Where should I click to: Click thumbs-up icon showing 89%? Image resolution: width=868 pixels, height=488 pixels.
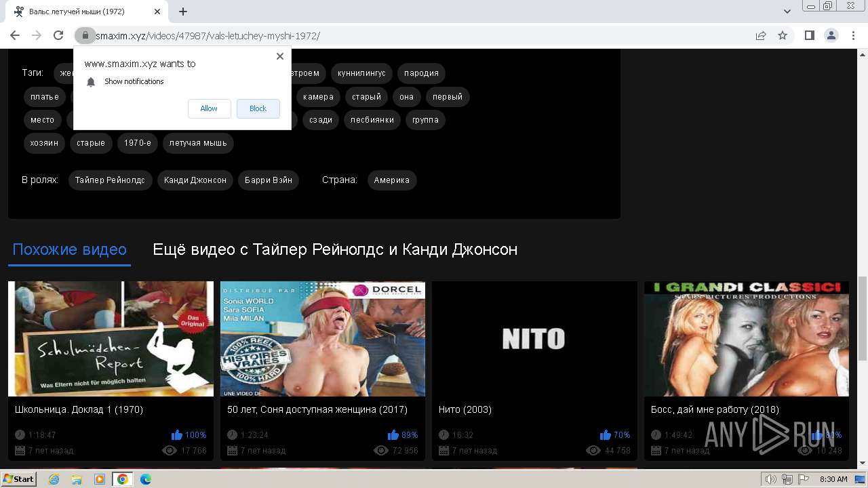pyautogui.click(x=393, y=435)
